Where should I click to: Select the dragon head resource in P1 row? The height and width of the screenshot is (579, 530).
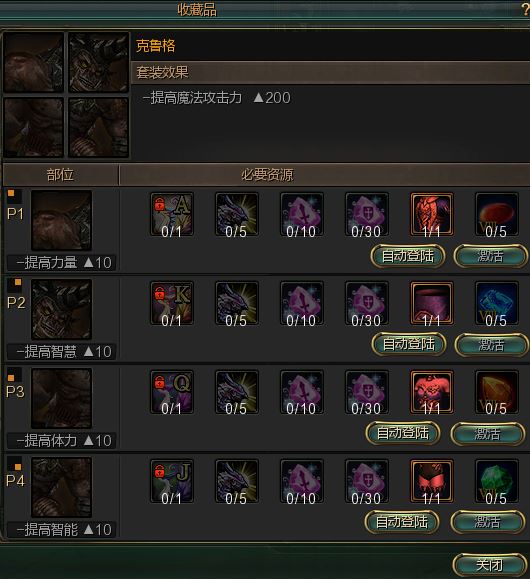tap(237, 214)
